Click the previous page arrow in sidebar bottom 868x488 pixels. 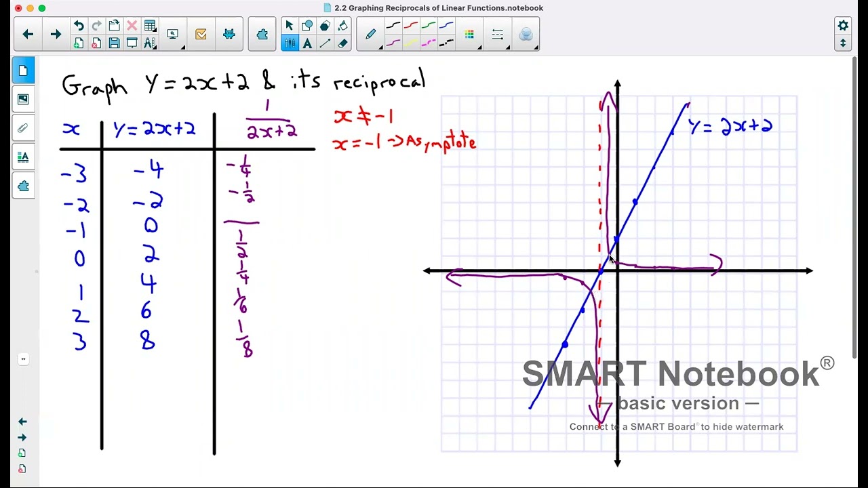pos(22,422)
